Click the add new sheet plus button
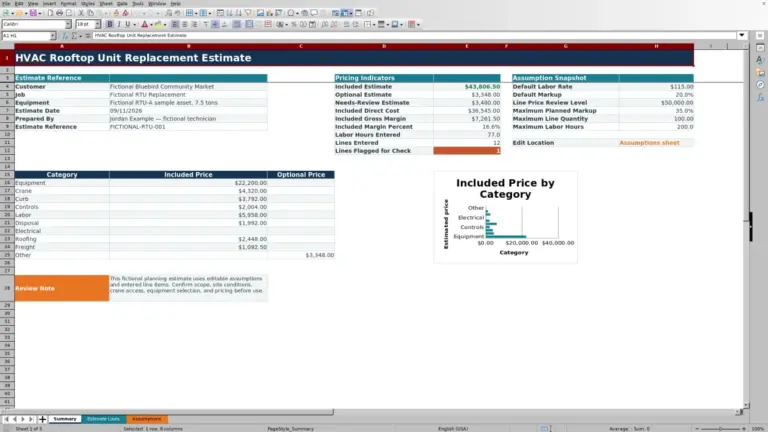 pos(42,419)
